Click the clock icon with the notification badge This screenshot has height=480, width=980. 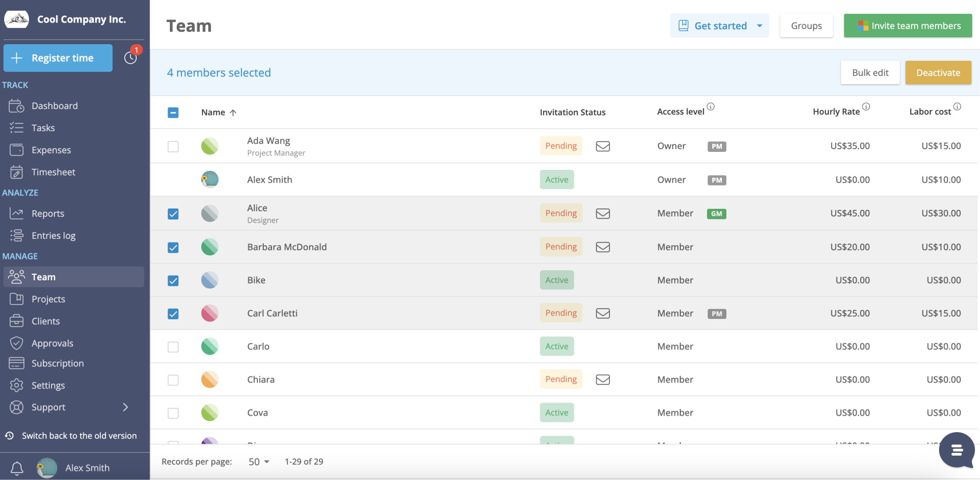(130, 58)
